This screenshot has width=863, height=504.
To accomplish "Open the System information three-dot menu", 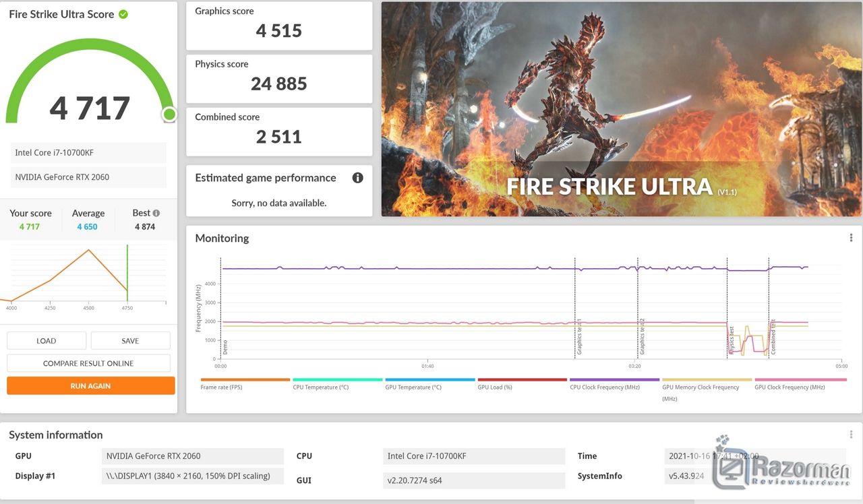I will [x=851, y=435].
